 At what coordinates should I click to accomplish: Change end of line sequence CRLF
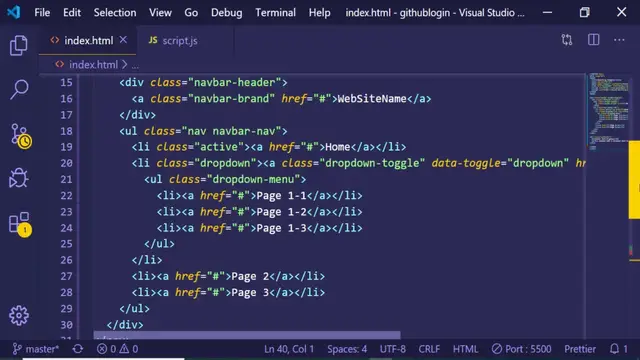(429, 349)
